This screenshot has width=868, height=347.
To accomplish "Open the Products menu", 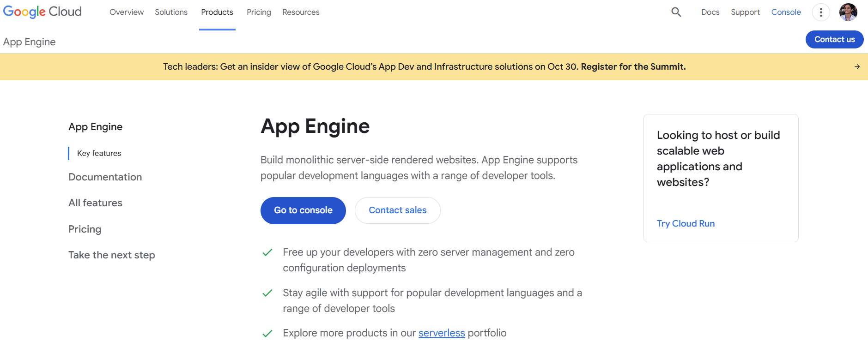I will [x=217, y=12].
